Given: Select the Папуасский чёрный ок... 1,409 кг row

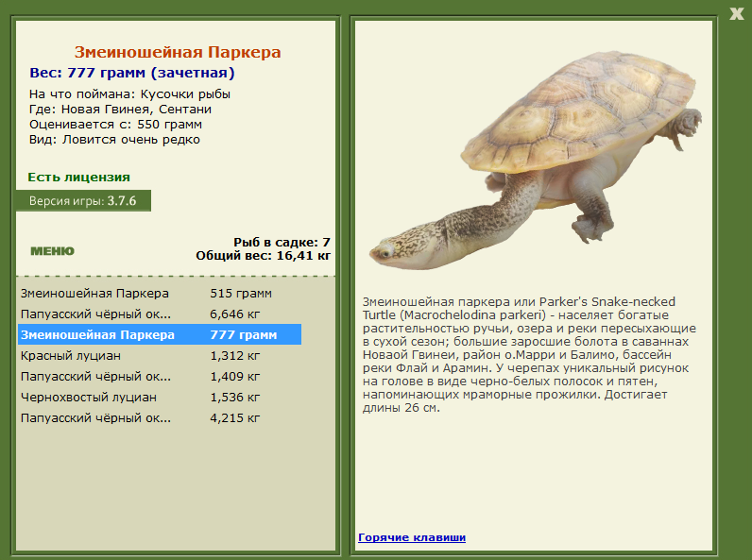Looking at the screenshot, I should coord(160,377).
